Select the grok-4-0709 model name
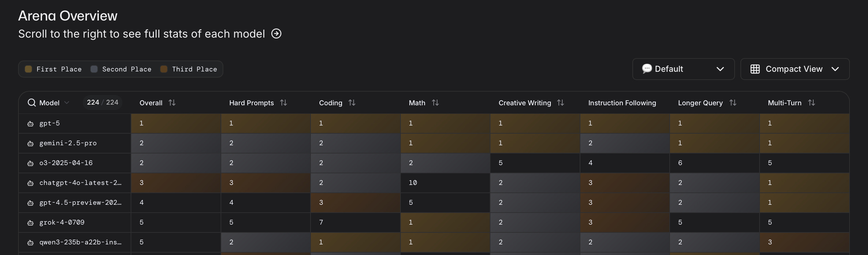 [x=62, y=222]
